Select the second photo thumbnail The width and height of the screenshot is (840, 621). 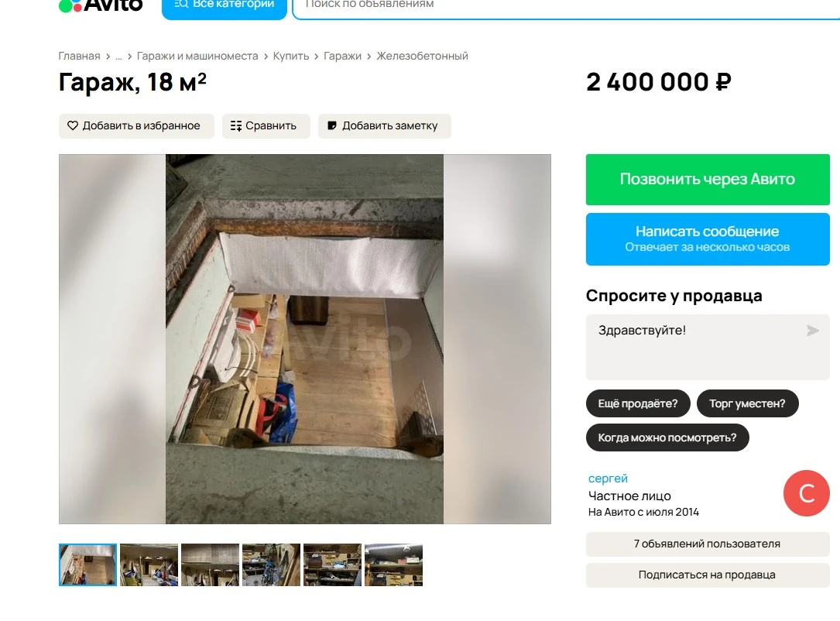click(x=149, y=564)
